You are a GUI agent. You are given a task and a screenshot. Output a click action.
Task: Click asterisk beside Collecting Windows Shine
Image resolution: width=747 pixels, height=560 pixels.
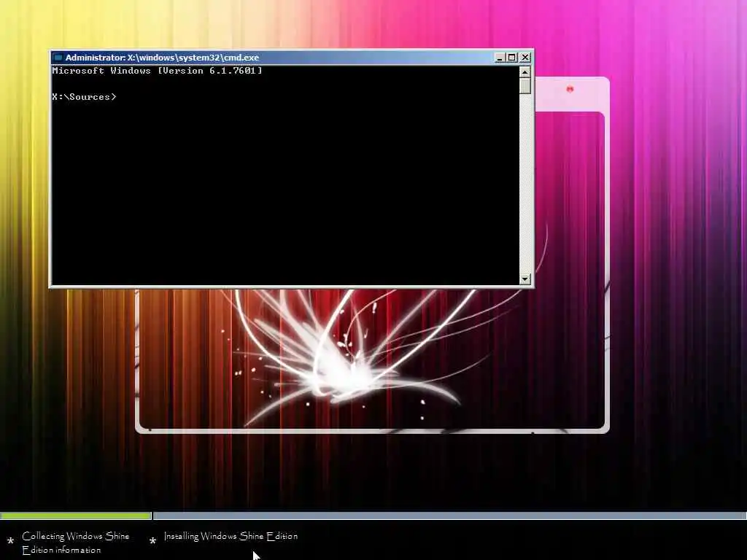(x=10, y=542)
